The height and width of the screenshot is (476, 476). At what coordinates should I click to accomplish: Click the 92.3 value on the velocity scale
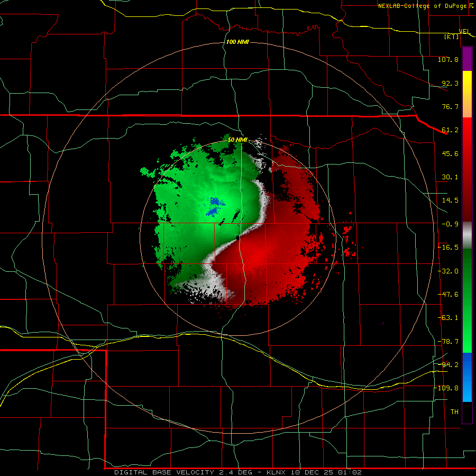pos(450,83)
